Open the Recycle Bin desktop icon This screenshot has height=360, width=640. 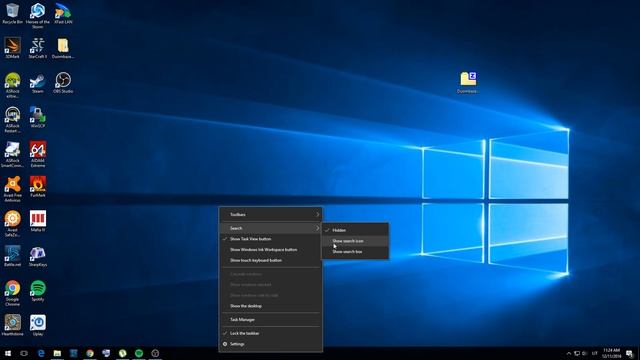click(x=12, y=13)
